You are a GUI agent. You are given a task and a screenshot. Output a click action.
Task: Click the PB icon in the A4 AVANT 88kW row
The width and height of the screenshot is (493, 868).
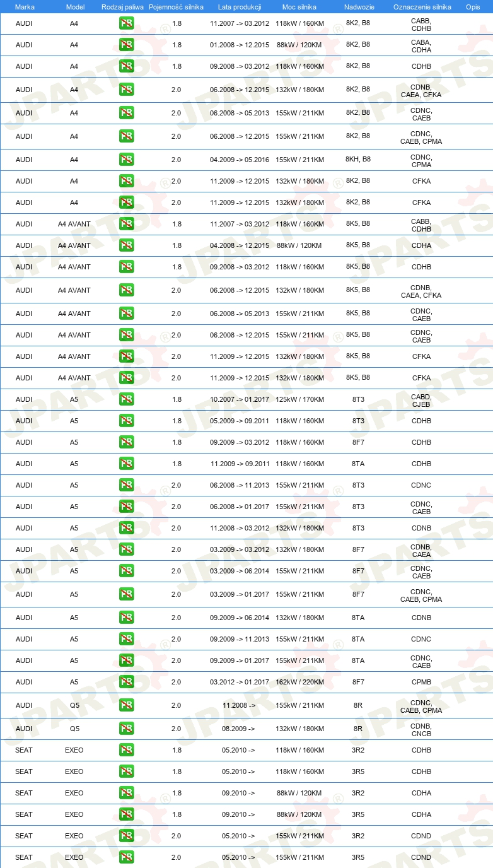[127, 245]
